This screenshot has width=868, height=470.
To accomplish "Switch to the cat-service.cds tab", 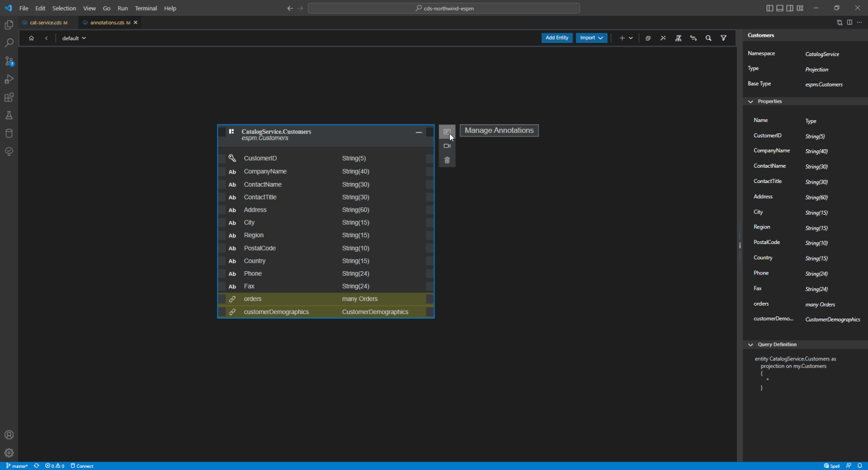I will (x=46, y=23).
